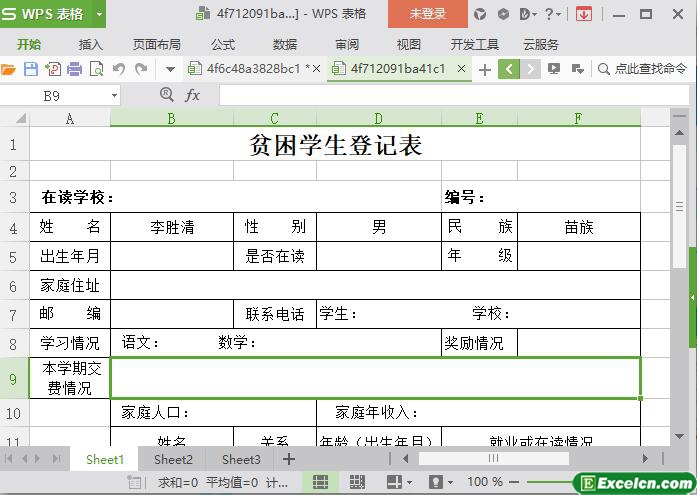Expand the quick access toolbar customize arrow
The height and width of the screenshot is (495, 697).
tap(170, 69)
